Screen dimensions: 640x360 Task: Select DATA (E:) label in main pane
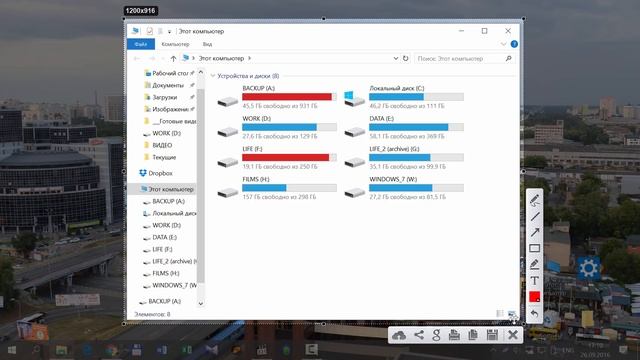[382, 118]
